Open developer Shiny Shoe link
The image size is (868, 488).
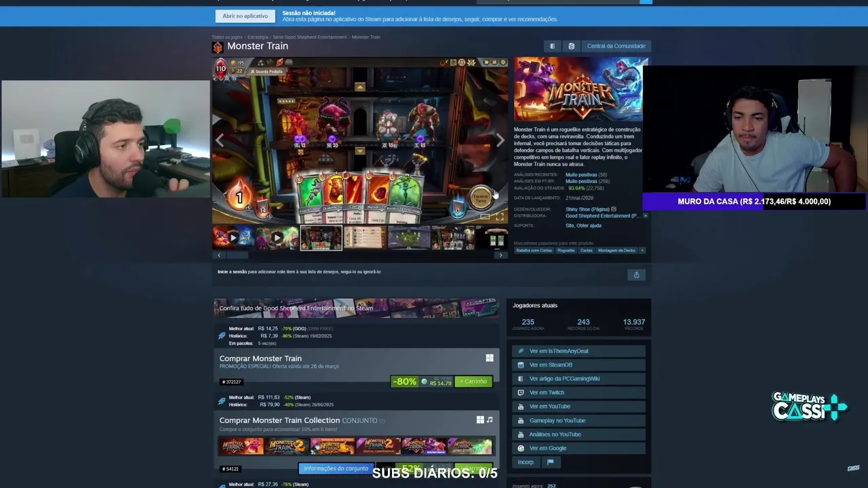point(587,209)
